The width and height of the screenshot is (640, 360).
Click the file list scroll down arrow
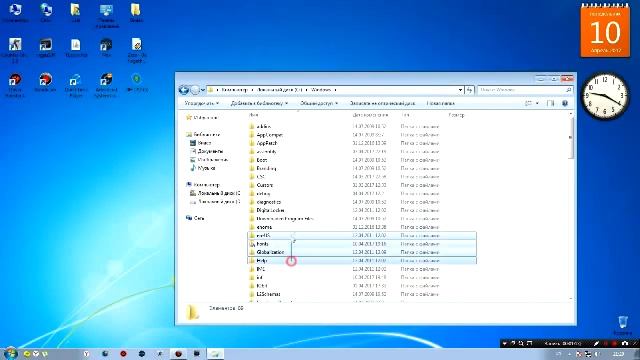[571, 299]
